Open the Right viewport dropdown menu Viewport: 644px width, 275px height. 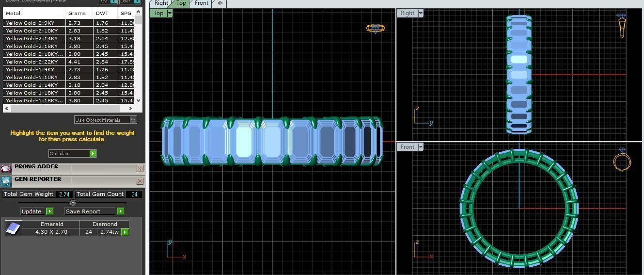[421, 13]
